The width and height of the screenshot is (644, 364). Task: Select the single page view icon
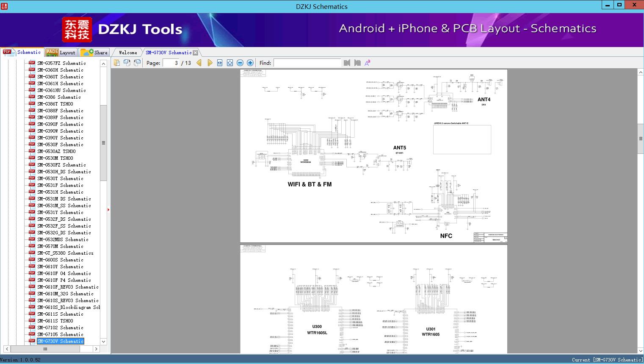click(x=117, y=62)
